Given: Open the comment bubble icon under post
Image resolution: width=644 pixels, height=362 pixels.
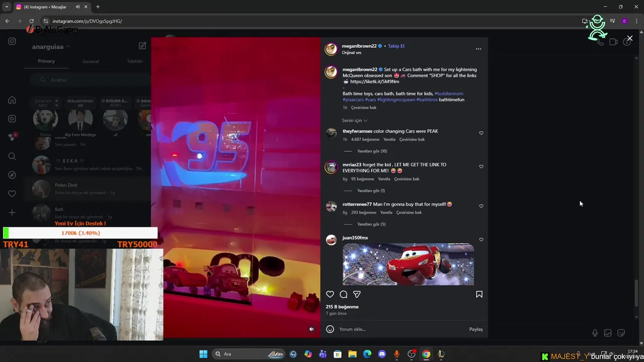Looking at the screenshot, I should [x=344, y=294].
